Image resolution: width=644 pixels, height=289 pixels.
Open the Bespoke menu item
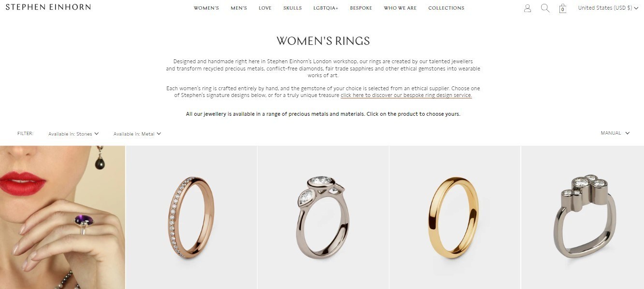tap(361, 8)
